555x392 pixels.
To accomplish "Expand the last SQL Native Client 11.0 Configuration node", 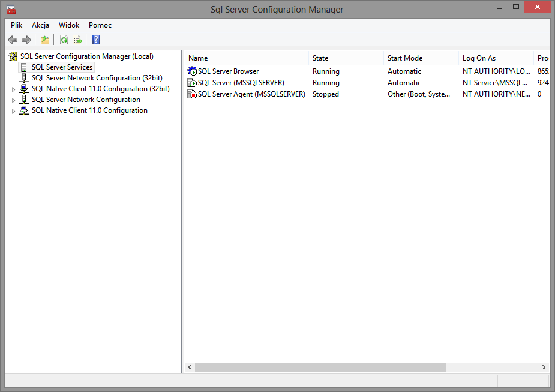I will point(14,111).
